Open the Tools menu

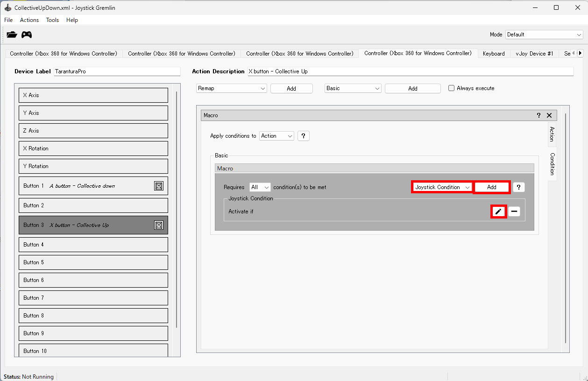52,20
